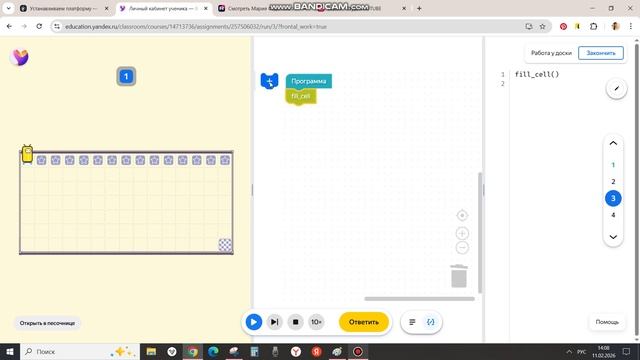
Task: Stop the program execution
Action: (x=296, y=322)
